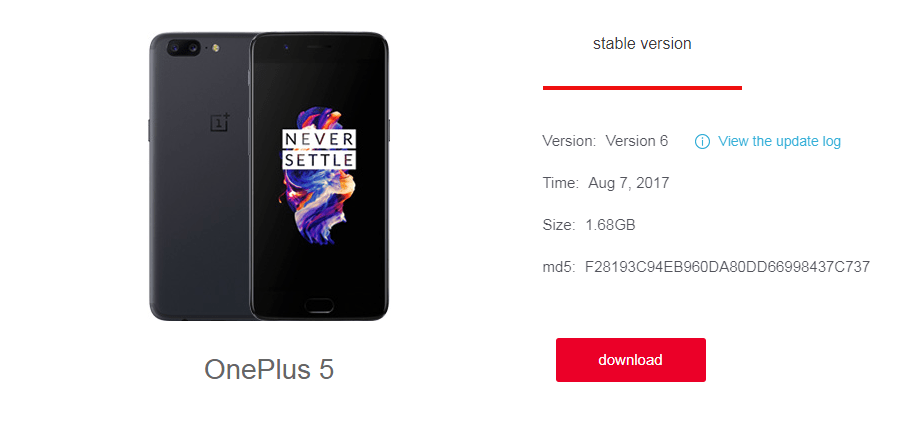The image size is (922, 431).
Task: Click the OnePlus 5 device title
Action: [x=269, y=369]
